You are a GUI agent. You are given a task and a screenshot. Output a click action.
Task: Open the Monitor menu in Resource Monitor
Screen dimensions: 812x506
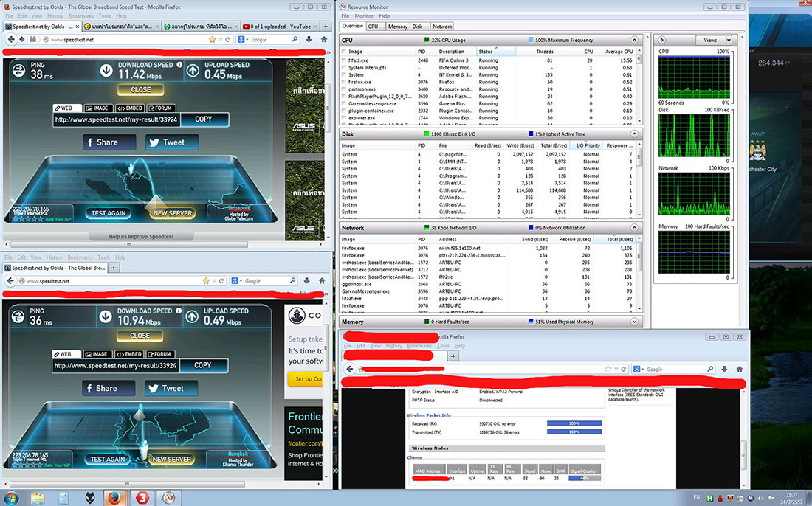coord(364,16)
